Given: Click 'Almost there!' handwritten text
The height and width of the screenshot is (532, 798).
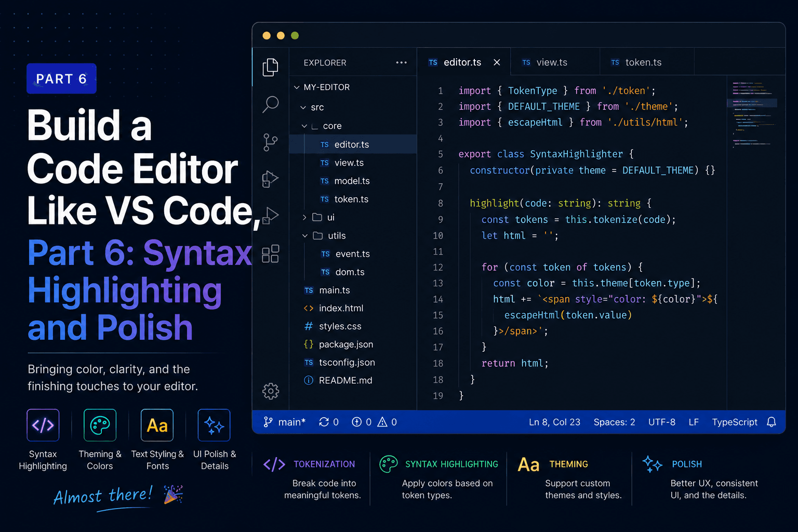Looking at the screenshot, I should coord(103,496).
